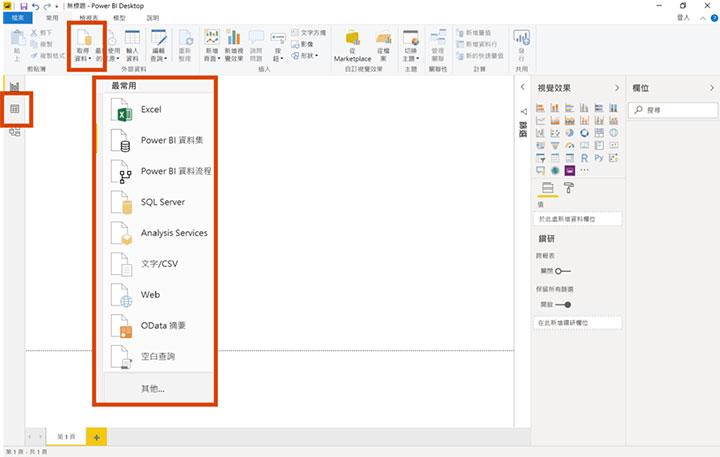Choose the line chart visual

tap(540, 120)
